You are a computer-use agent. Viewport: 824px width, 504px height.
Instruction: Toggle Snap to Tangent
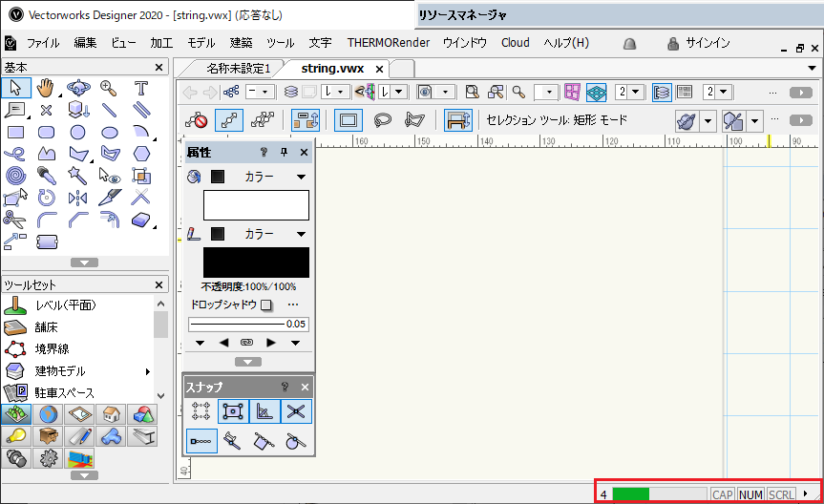296,441
